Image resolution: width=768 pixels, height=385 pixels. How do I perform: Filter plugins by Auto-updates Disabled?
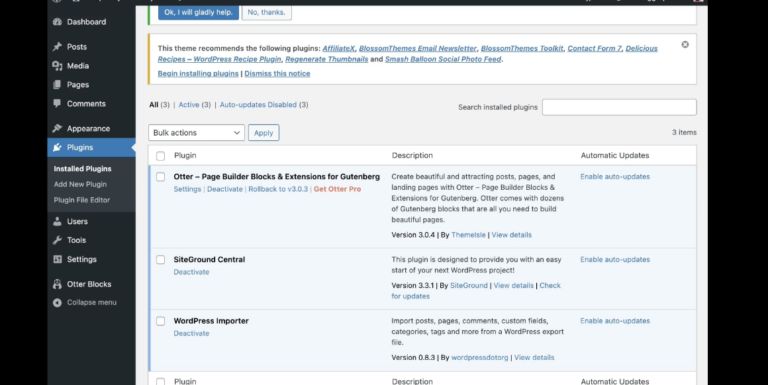[x=258, y=105]
